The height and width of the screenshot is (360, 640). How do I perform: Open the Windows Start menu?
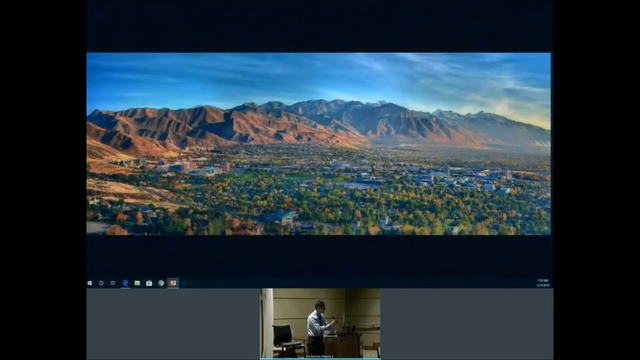click(90, 283)
